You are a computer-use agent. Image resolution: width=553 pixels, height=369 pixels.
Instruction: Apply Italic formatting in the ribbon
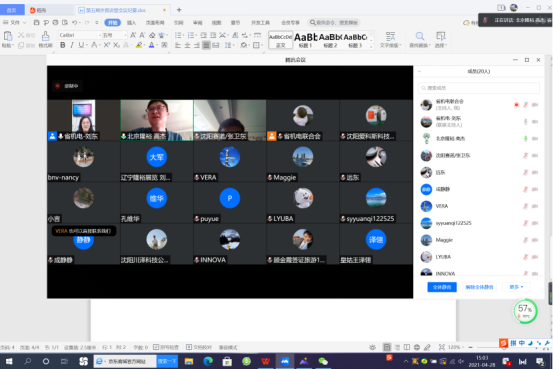click(x=72, y=45)
